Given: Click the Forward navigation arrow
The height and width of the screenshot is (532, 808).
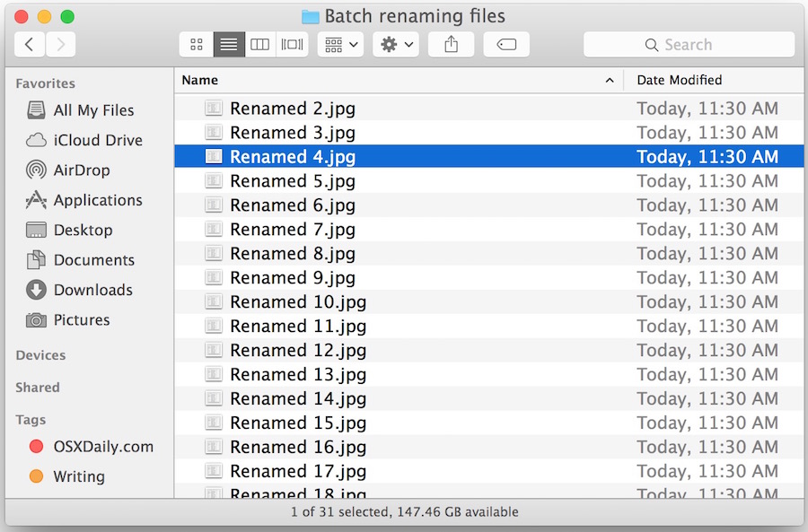Looking at the screenshot, I should click(60, 44).
